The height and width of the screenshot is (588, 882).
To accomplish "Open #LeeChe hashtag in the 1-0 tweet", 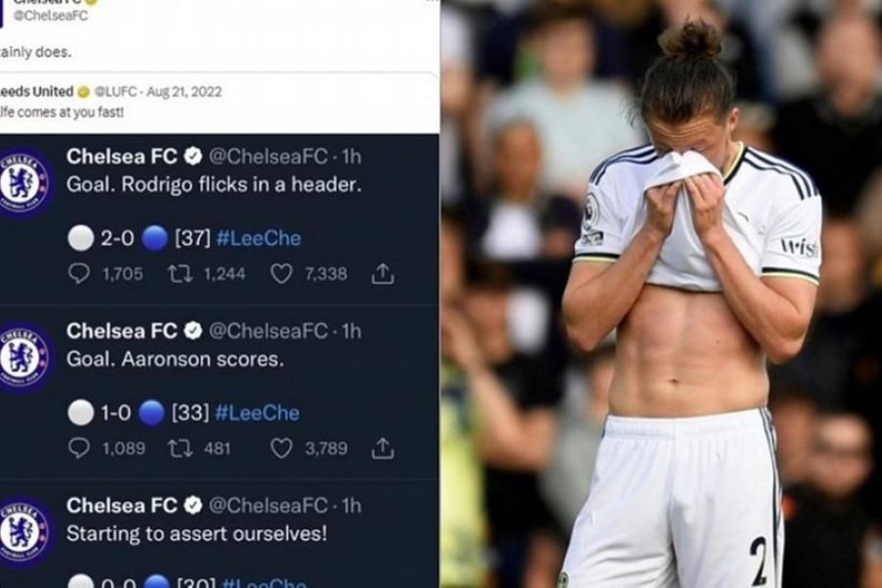I will pos(258,413).
